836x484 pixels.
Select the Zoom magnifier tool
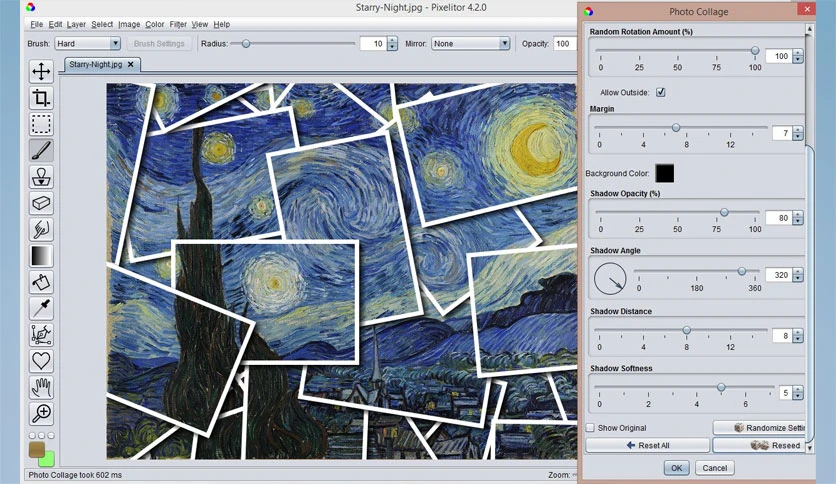(x=41, y=414)
